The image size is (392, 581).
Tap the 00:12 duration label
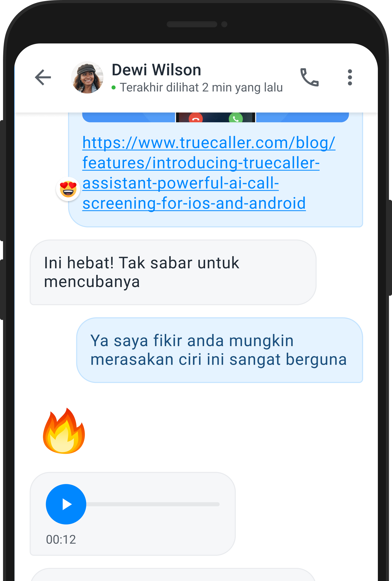coord(61,540)
